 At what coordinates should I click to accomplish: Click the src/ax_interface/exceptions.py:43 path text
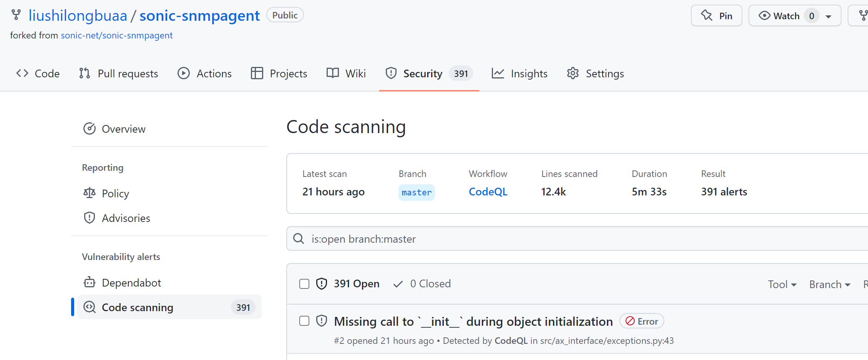pyautogui.click(x=607, y=341)
